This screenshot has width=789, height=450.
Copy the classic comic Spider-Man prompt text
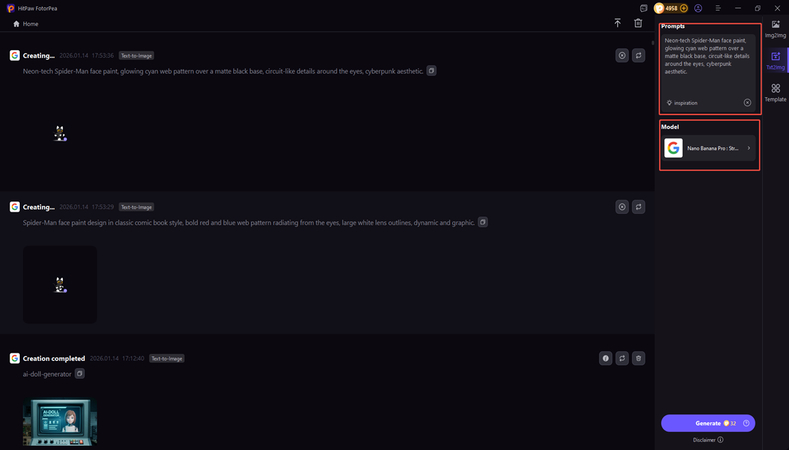point(482,222)
